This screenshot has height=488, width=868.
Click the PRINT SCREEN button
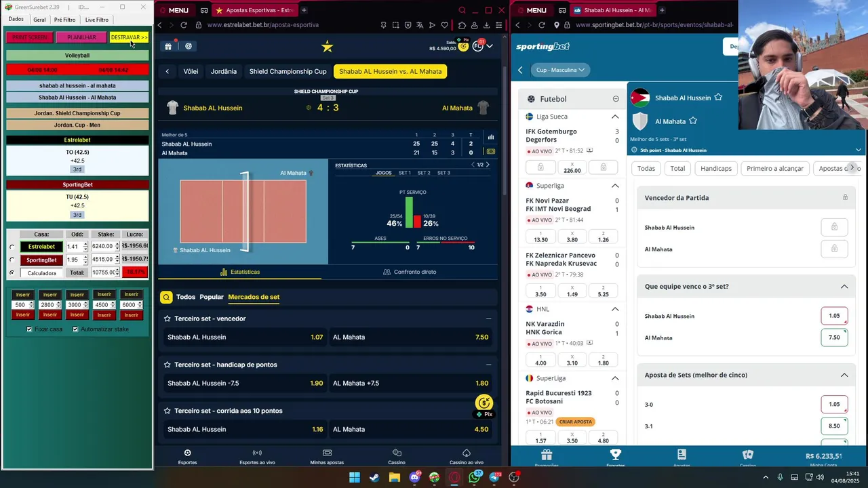click(x=30, y=37)
